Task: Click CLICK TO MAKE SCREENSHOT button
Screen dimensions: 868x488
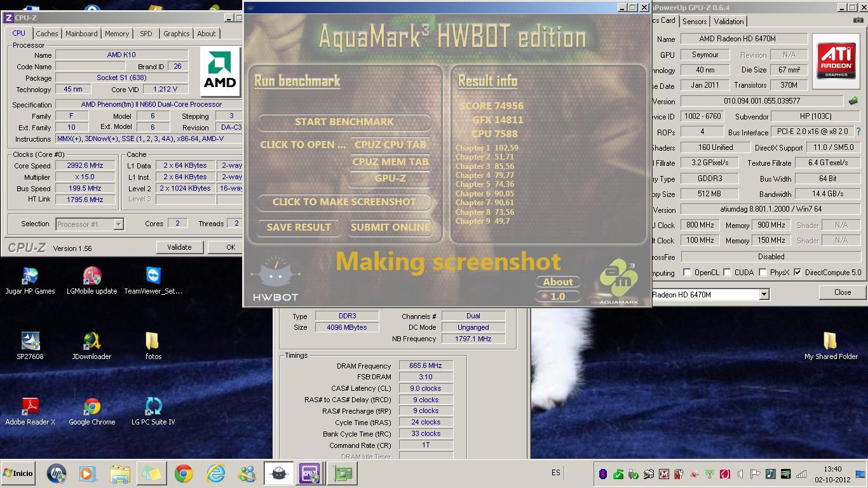Action: point(344,202)
